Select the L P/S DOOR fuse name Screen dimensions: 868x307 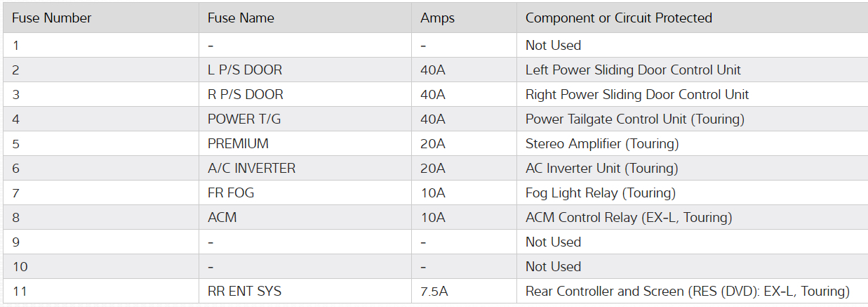coord(245,70)
